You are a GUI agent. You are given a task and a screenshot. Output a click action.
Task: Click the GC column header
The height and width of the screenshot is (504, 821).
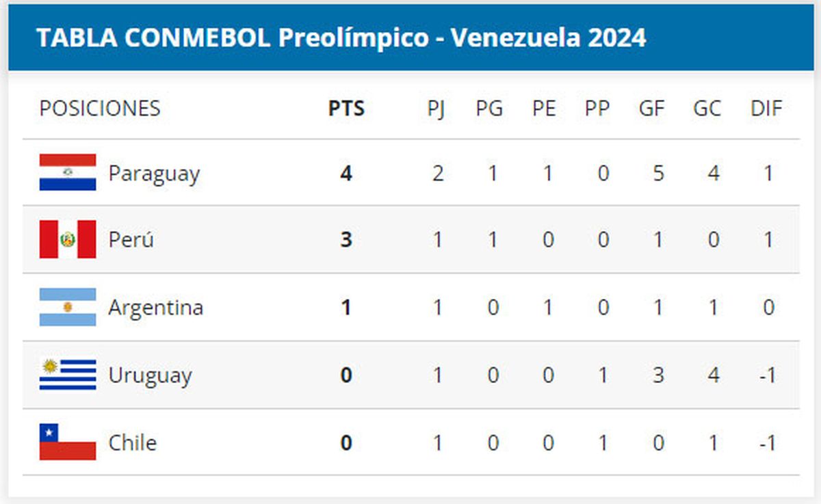tap(707, 109)
